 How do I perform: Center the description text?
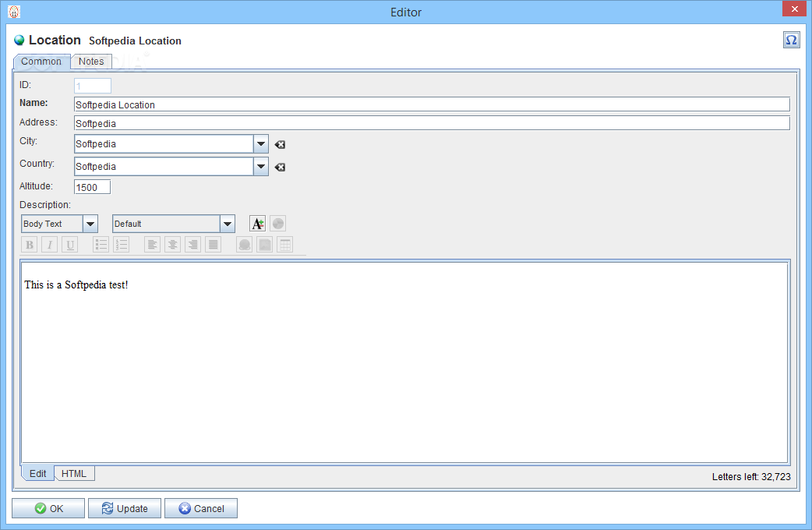pos(172,245)
